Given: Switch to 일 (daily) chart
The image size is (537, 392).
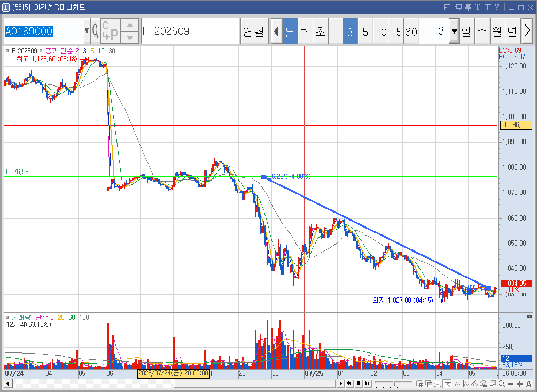Looking at the screenshot, I should [466, 32].
